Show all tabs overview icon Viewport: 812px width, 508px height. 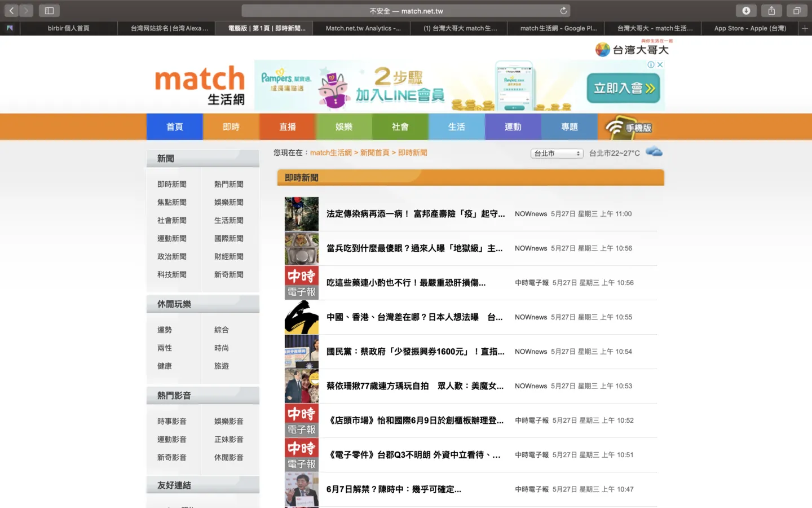797,11
